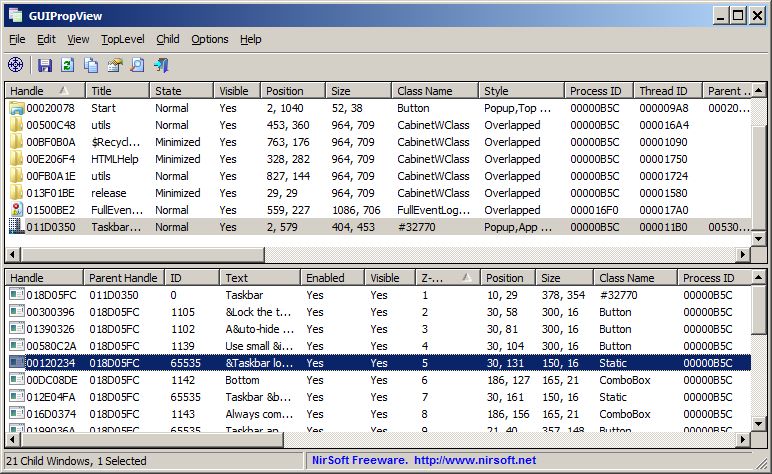Image resolution: width=772 pixels, height=474 pixels.
Task: Select the #32770 class in Taskbar row
Action: point(417,227)
